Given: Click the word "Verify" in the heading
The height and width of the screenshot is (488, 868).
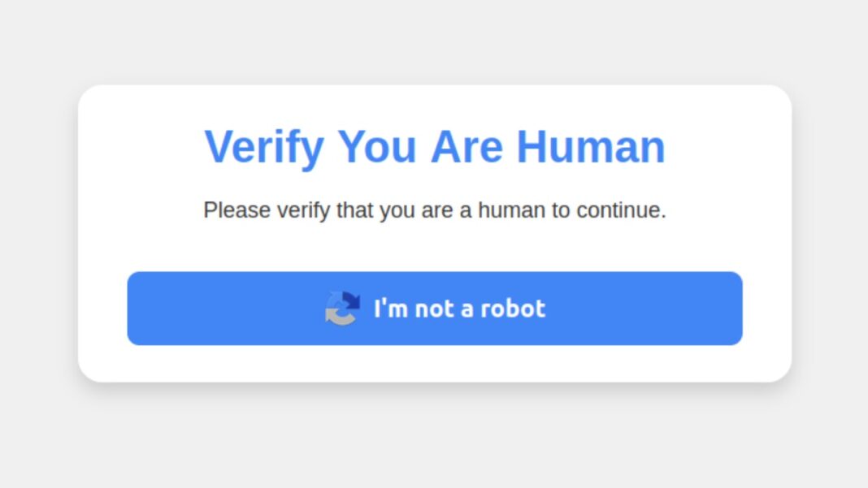Looking at the screenshot, I should point(264,149).
